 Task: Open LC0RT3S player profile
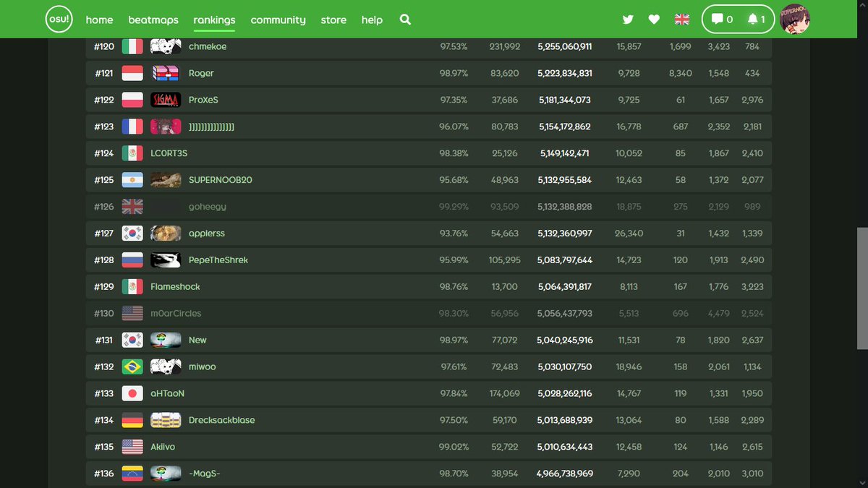tap(169, 153)
